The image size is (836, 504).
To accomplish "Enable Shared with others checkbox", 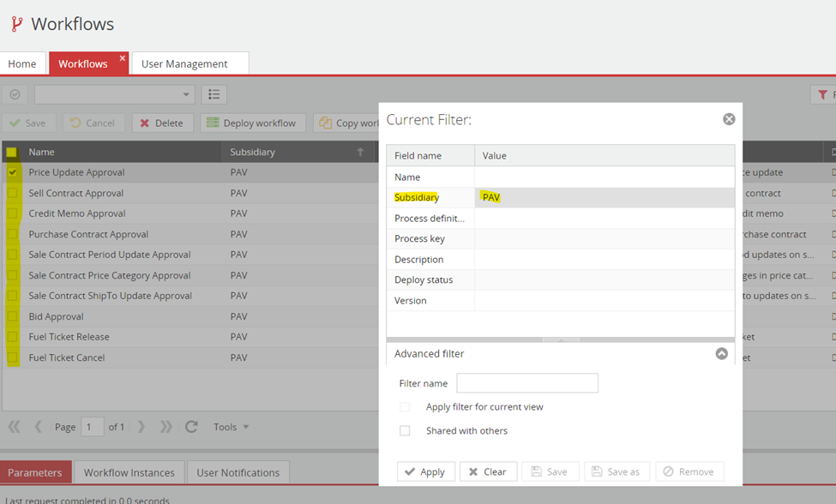I will (x=405, y=430).
